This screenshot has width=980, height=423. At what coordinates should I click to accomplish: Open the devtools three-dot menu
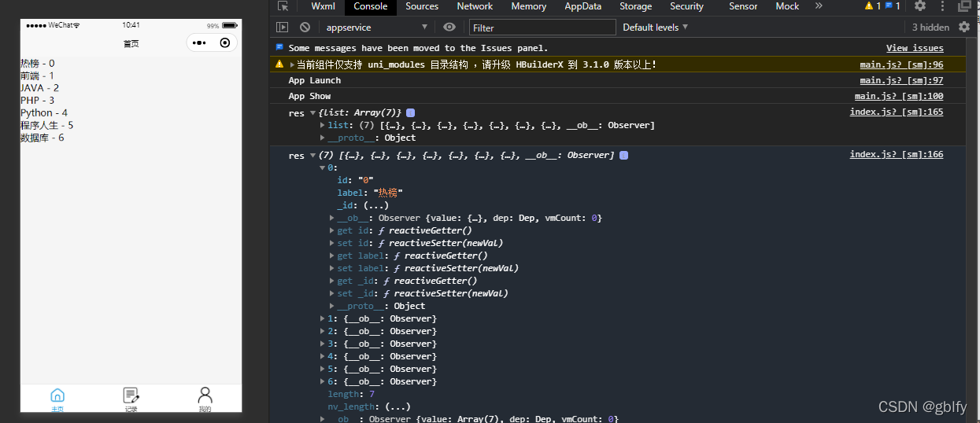(x=942, y=6)
